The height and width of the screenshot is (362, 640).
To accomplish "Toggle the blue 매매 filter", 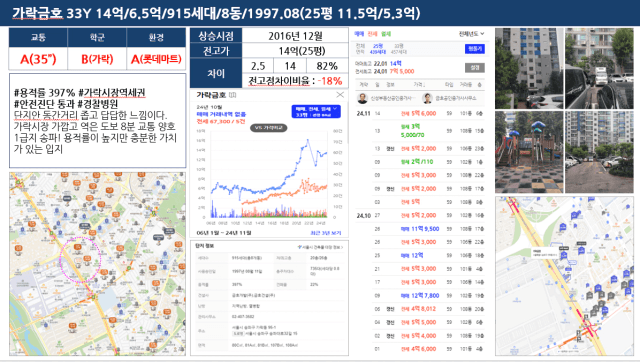I will [359, 34].
